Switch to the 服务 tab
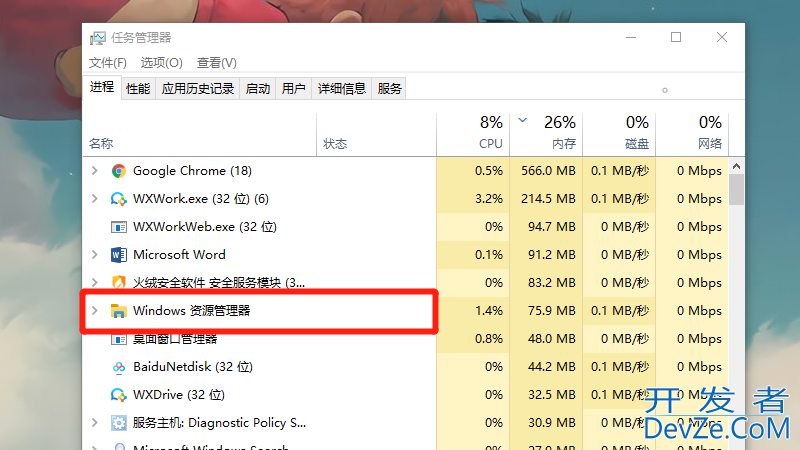This screenshot has width=800, height=450. click(389, 89)
